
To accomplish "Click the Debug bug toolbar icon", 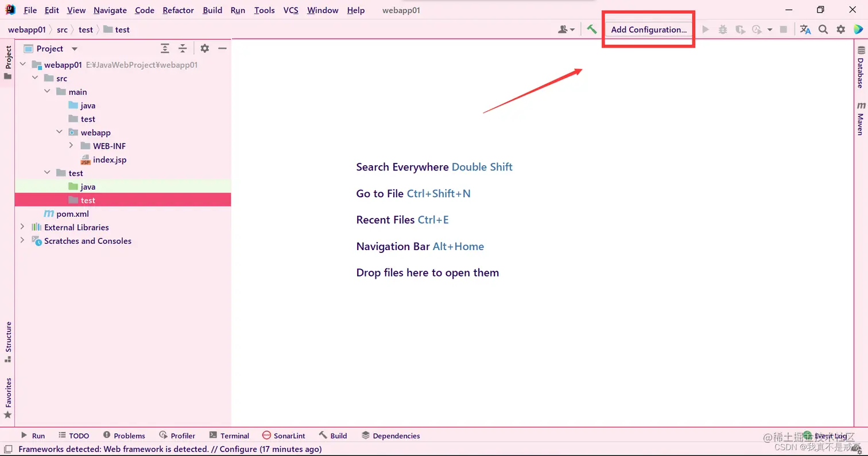I will tap(723, 29).
